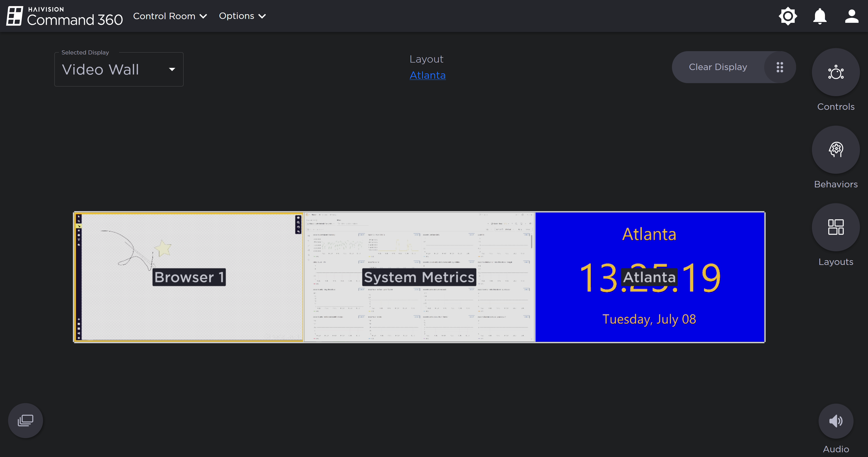Screen dimensions: 868x457
Task: Select the Text tool in the Browser 1 annotation toolbar
Action: point(78,240)
